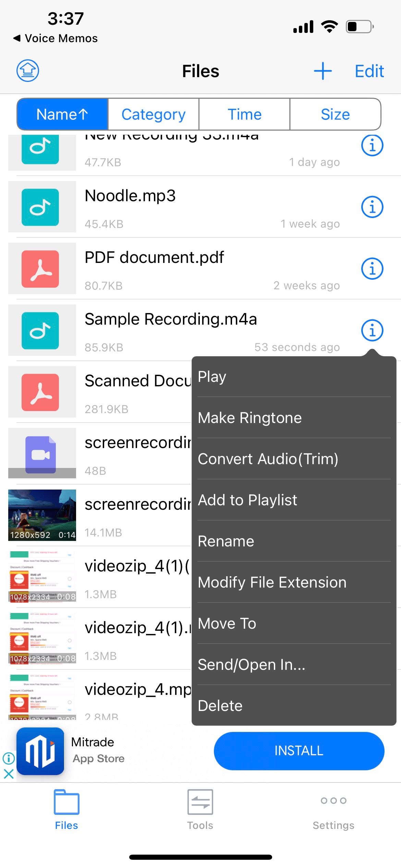Screen dimensions: 401x868
Task: Sort files by Size
Action: (335, 114)
